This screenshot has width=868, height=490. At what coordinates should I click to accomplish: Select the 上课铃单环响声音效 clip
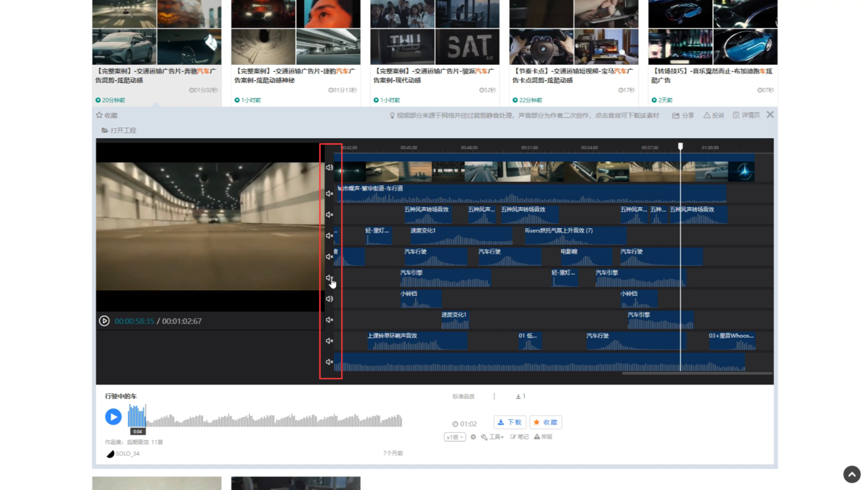417,341
